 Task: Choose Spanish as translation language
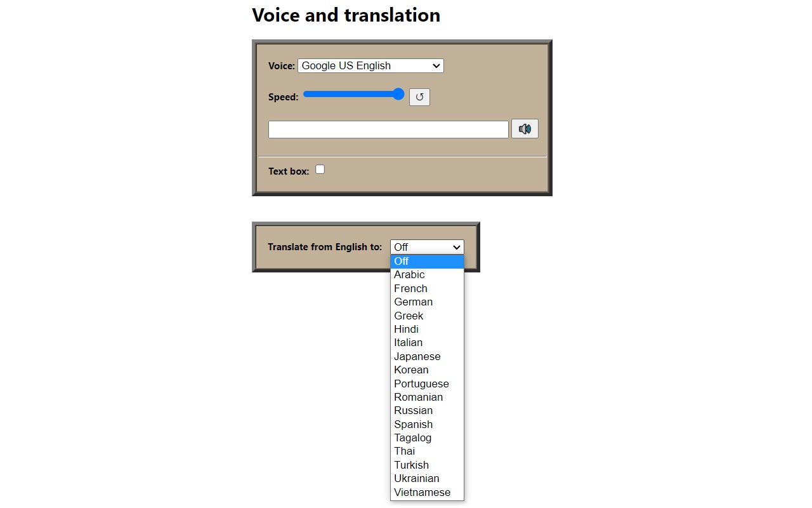coord(413,424)
